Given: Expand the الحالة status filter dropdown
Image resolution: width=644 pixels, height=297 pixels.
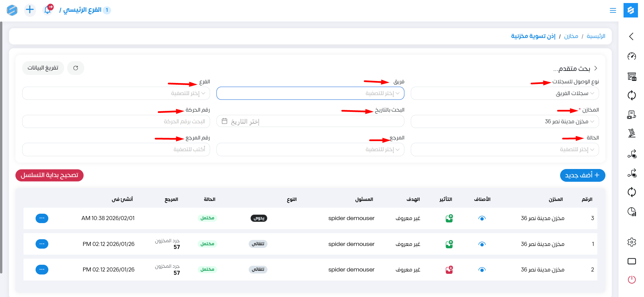Looking at the screenshot, I should click(504, 150).
